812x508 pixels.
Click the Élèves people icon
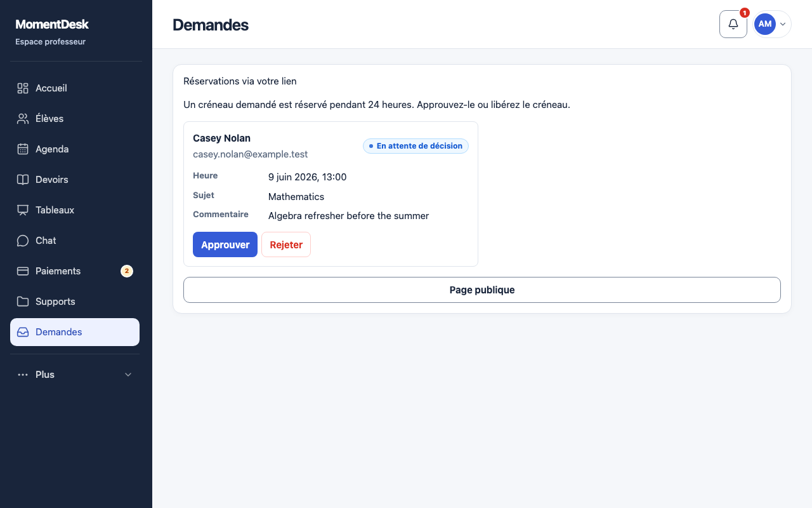(x=23, y=119)
